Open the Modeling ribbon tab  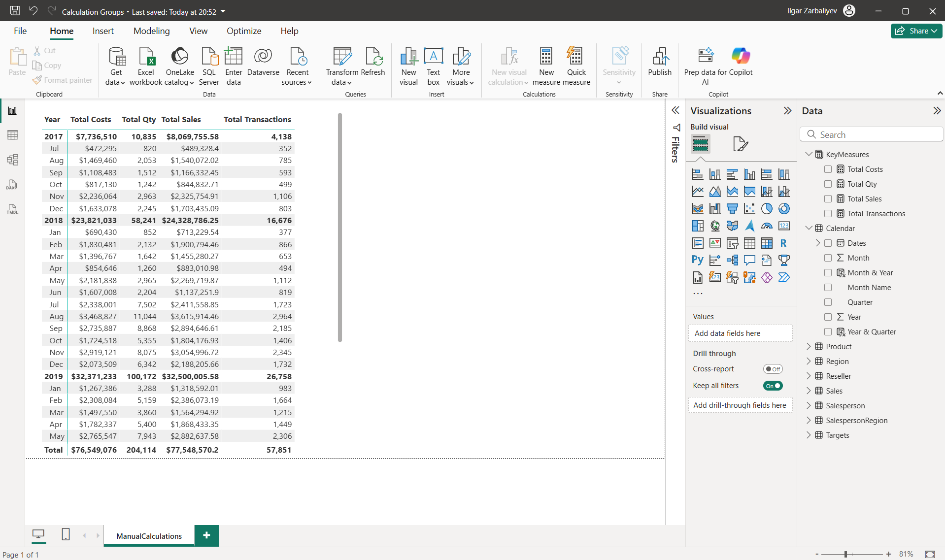pyautogui.click(x=151, y=31)
